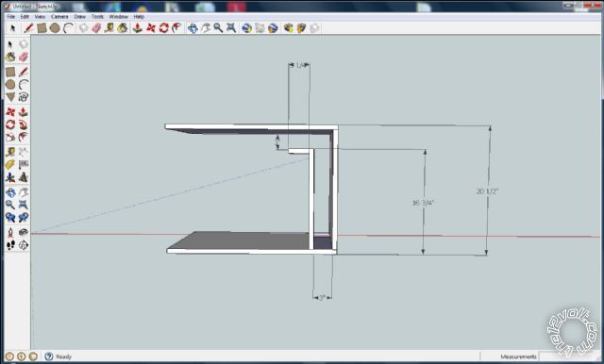The height and width of the screenshot is (364, 604).
Task: Select the Move tool in the horizontal toolbar
Action: (x=151, y=28)
